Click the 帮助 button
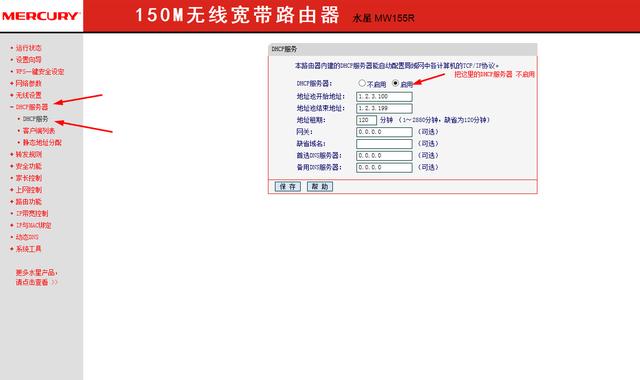This screenshot has height=380, width=640. (320, 187)
